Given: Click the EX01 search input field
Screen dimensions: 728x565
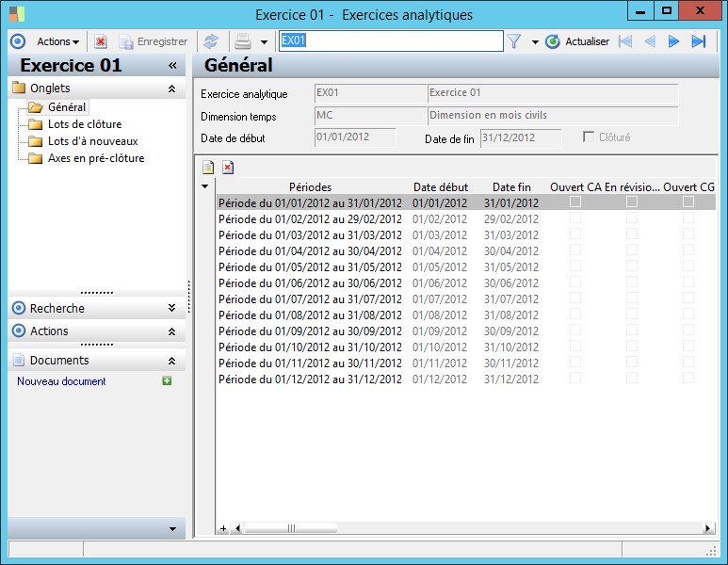Looking at the screenshot, I should [391, 40].
